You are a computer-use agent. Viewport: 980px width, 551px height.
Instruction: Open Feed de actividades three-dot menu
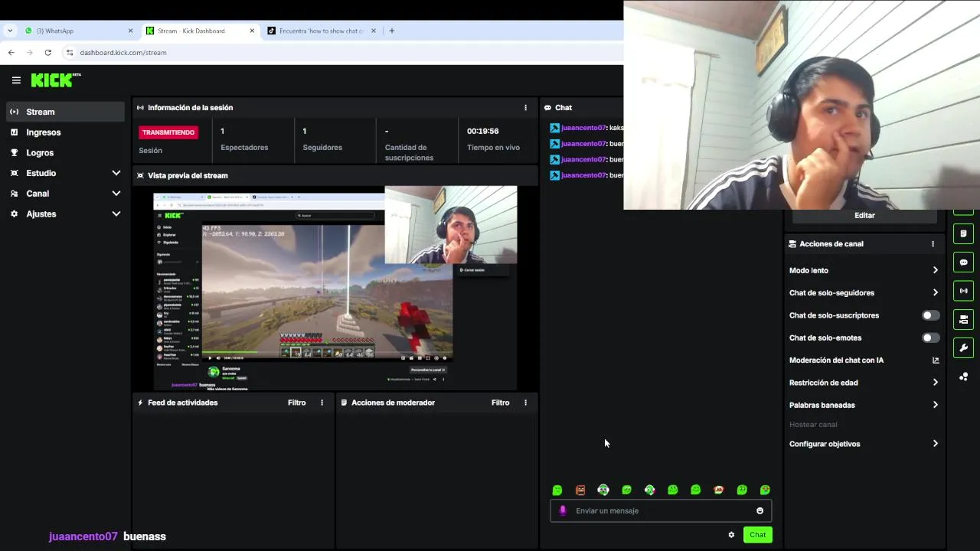click(x=322, y=403)
